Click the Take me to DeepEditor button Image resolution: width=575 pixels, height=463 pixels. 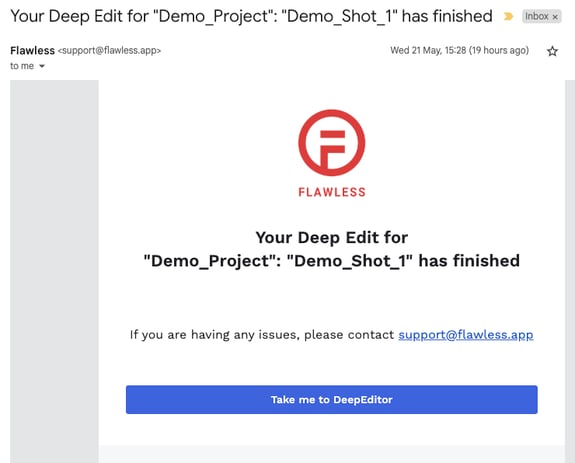[332, 400]
